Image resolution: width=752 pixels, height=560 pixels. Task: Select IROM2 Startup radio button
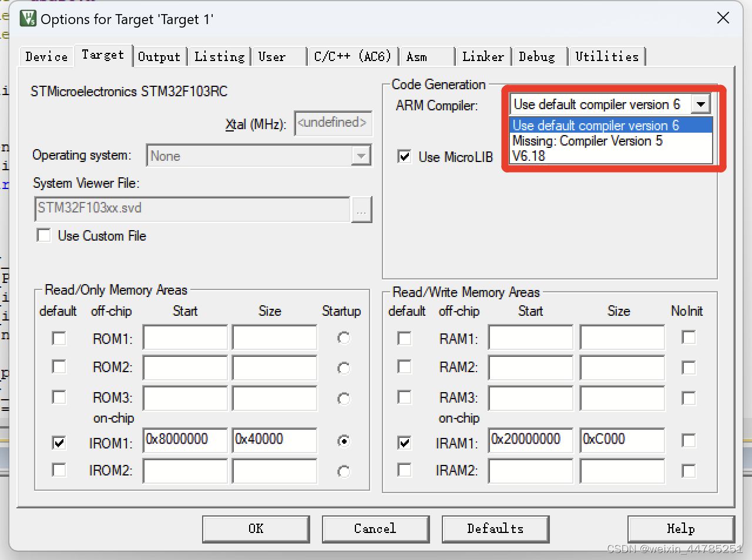point(344,471)
